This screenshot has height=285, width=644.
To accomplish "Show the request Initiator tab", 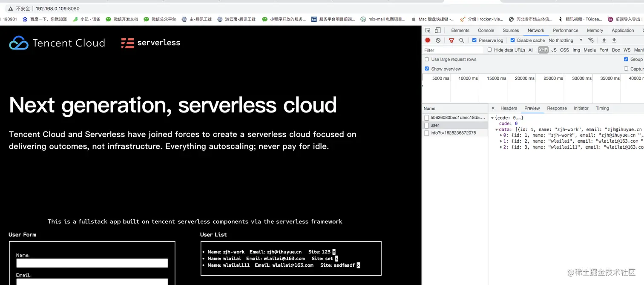I will pyautogui.click(x=581, y=108).
